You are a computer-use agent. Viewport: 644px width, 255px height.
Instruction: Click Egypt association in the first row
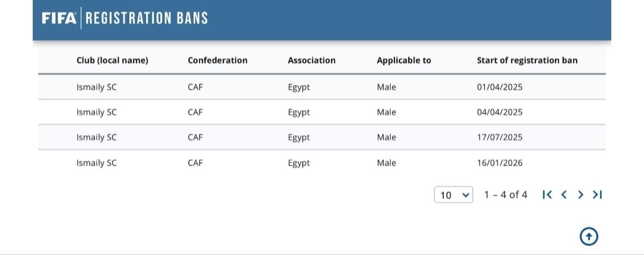(x=299, y=87)
